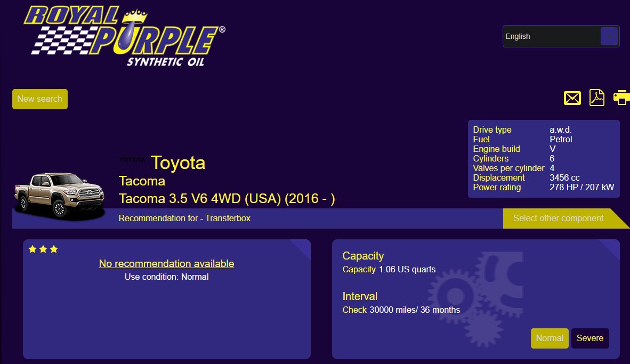The width and height of the screenshot is (630, 364).
Task: Click the Royal Purple Synthetic Oil logo
Action: pyautogui.click(x=125, y=36)
